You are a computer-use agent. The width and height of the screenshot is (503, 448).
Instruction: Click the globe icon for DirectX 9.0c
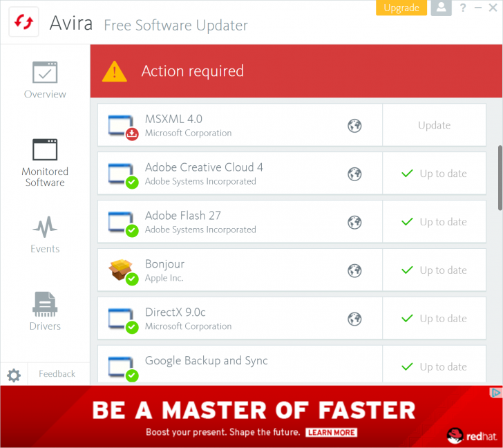(x=354, y=319)
